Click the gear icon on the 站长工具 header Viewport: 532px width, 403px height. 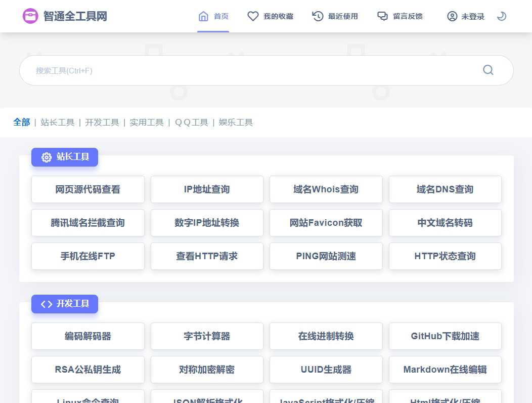(x=47, y=157)
